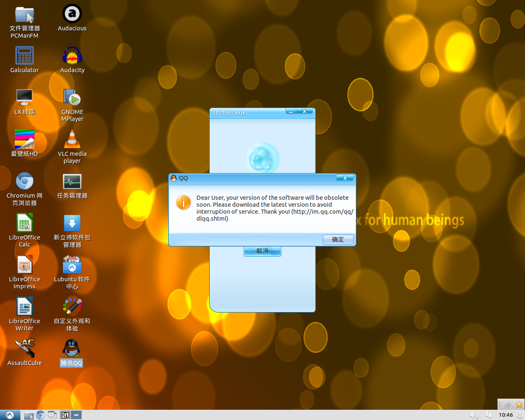Open the Lubuntu start menu button
The height and width of the screenshot is (420, 525).
tap(10, 415)
